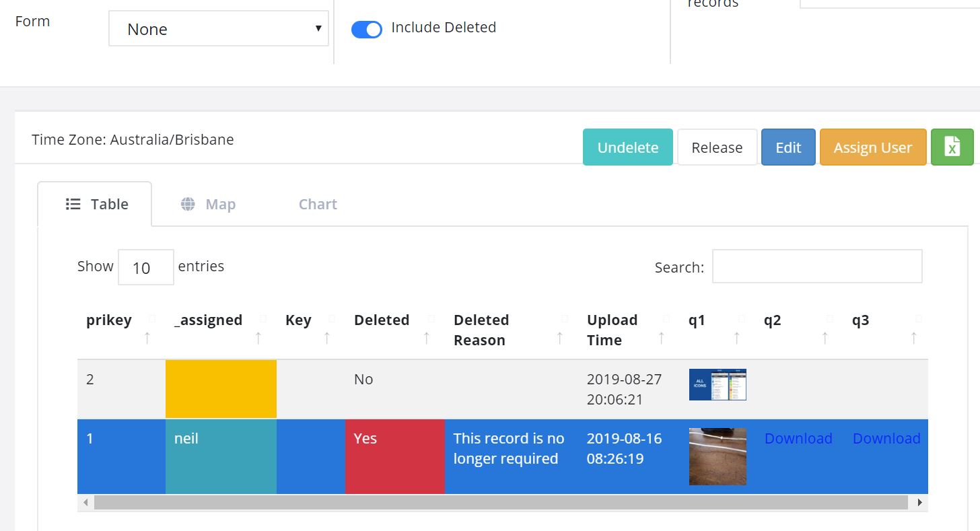Screen dimensions: 980x531
Task: Open the q1 floor photo thumbnail
Action: pyautogui.click(x=717, y=456)
